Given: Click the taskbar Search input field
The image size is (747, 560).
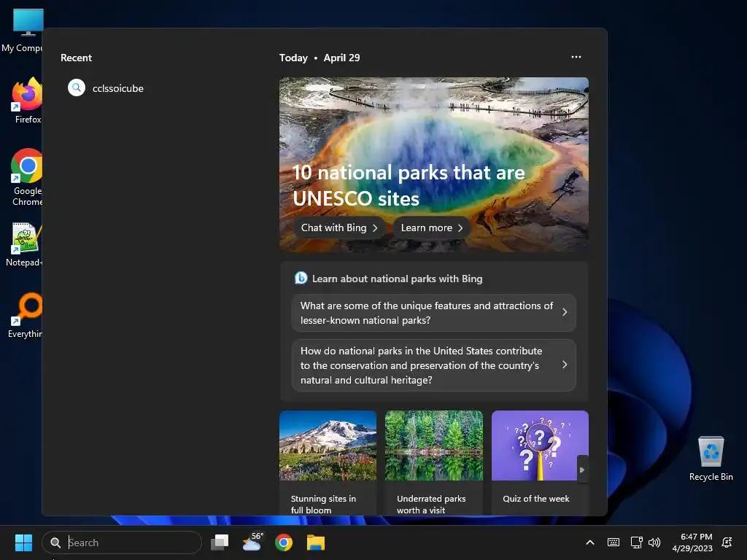Looking at the screenshot, I should click(122, 542).
